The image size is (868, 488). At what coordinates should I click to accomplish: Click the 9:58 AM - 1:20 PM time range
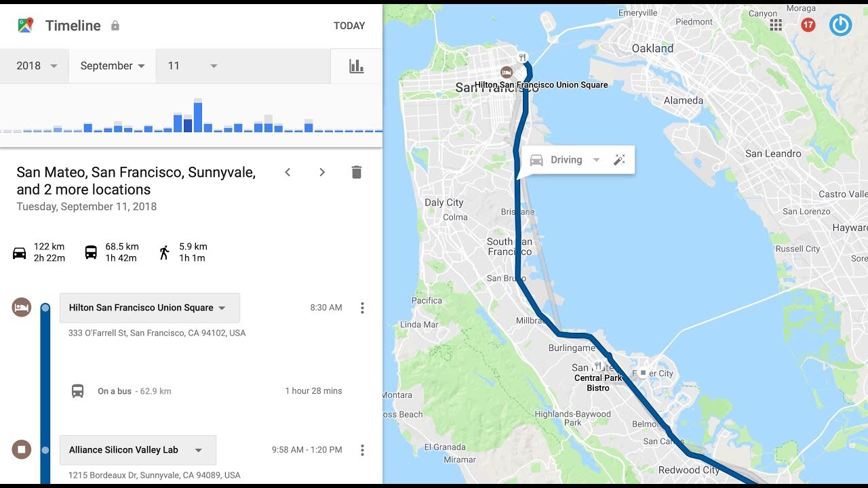pos(307,450)
